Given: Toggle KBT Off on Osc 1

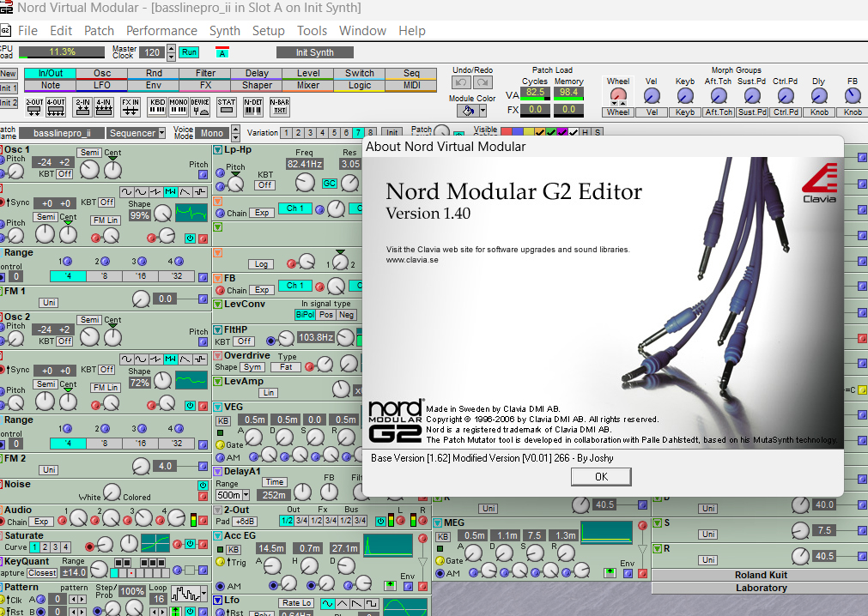Looking at the screenshot, I should [x=64, y=173].
